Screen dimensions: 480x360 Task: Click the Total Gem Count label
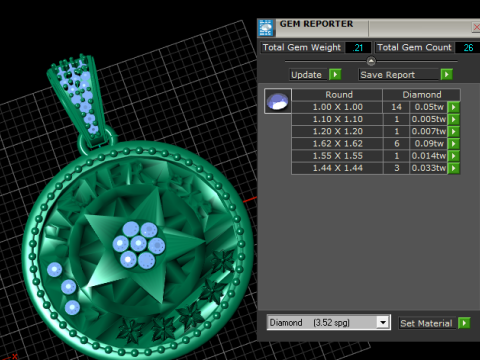click(414, 47)
